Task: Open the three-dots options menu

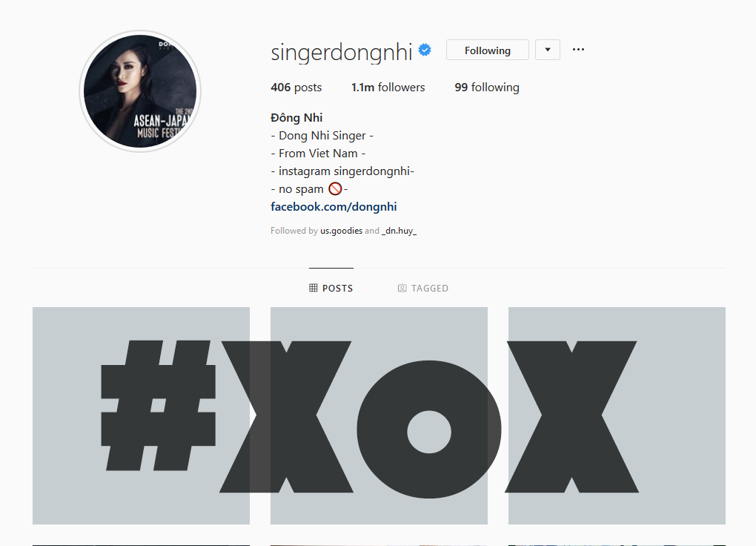Action: pos(578,50)
